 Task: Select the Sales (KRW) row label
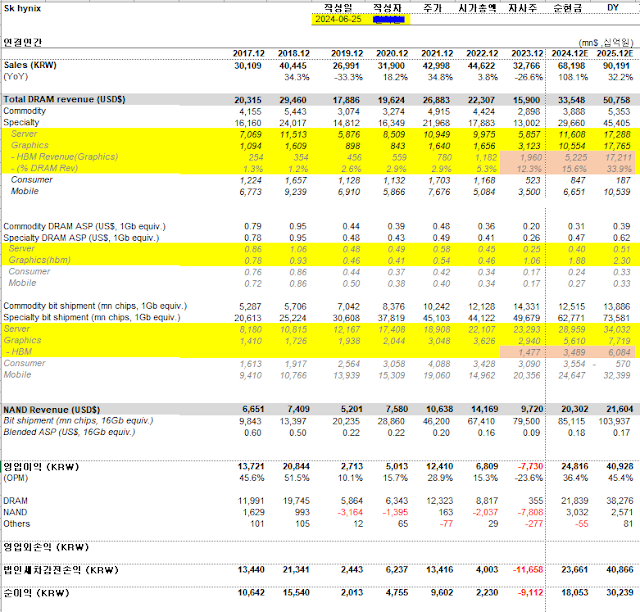[30, 65]
